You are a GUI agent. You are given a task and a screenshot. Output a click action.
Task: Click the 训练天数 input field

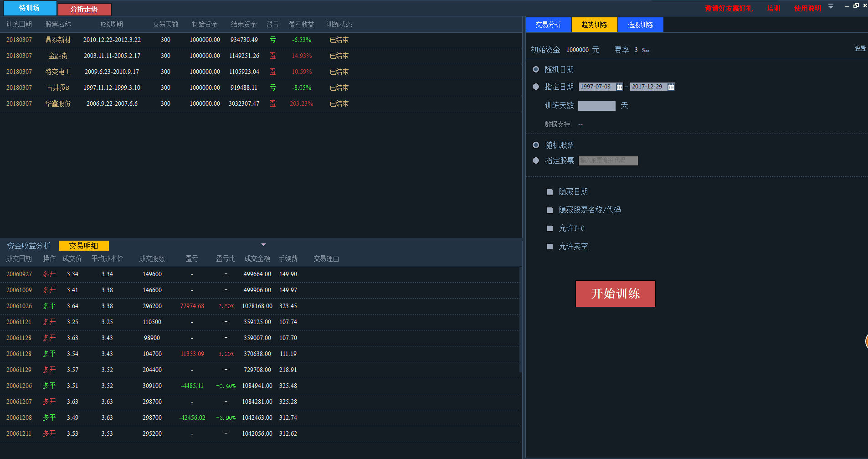point(597,106)
